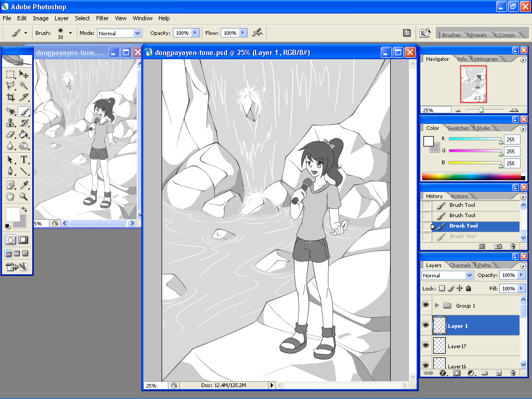Click the trash icon in Layers panel

[512, 373]
